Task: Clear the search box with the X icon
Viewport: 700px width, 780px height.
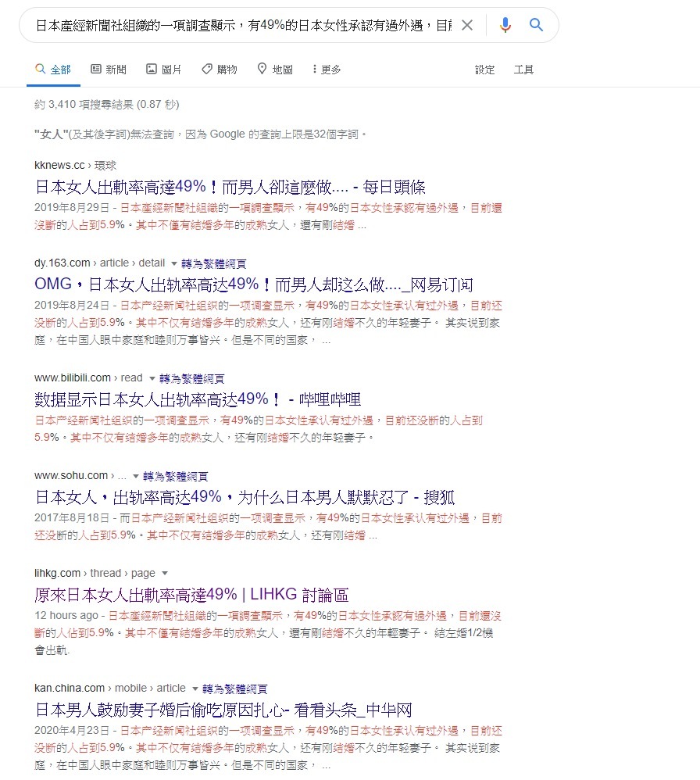Action: 467,25
